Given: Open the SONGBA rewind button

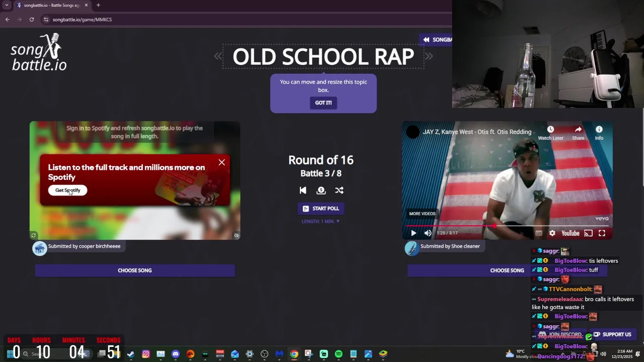Looking at the screenshot, I should click(x=437, y=40).
